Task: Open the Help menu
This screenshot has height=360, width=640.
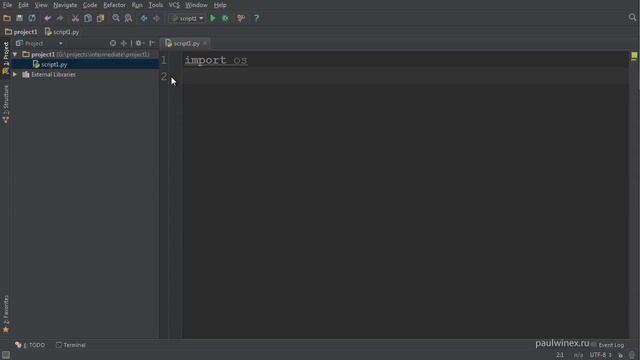Action: 220,5
